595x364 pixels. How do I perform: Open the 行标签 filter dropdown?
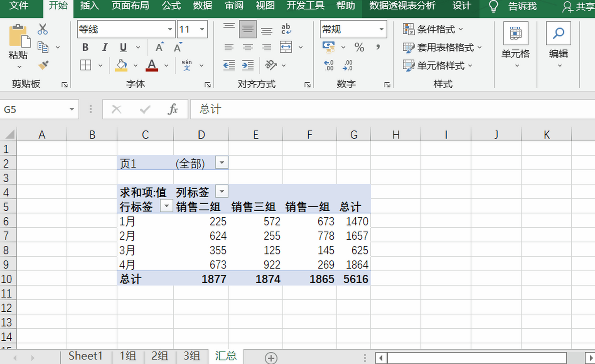(x=167, y=206)
